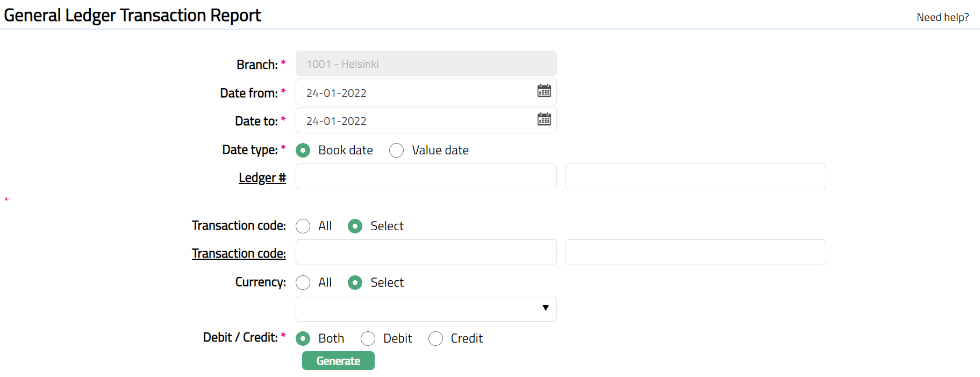Screen dimensions: 980x377
Task: Select the Book date radio button
Action: [303, 151]
